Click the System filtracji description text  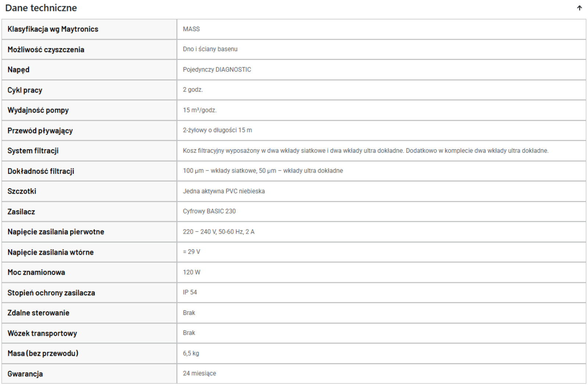[x=366, y=151]
